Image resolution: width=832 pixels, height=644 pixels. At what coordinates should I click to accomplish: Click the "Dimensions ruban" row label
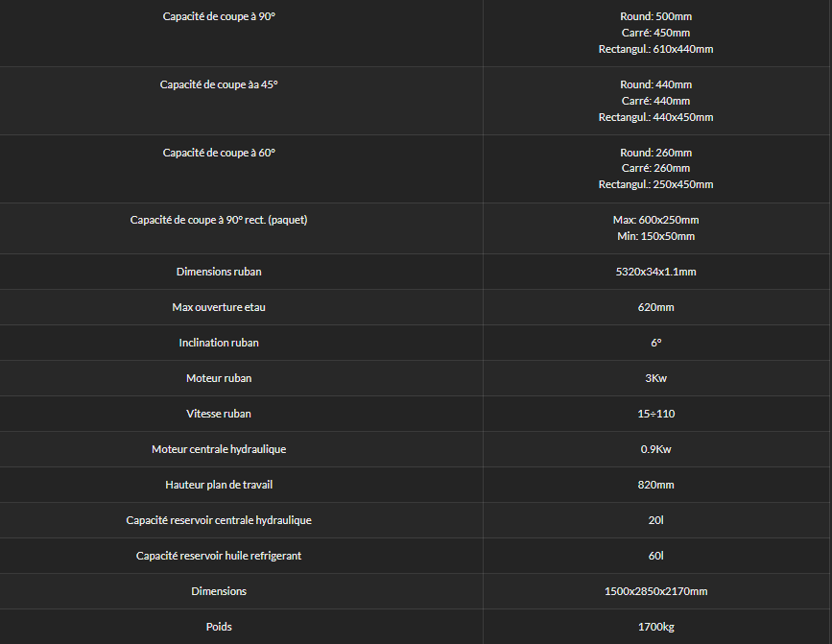point(219,272)
